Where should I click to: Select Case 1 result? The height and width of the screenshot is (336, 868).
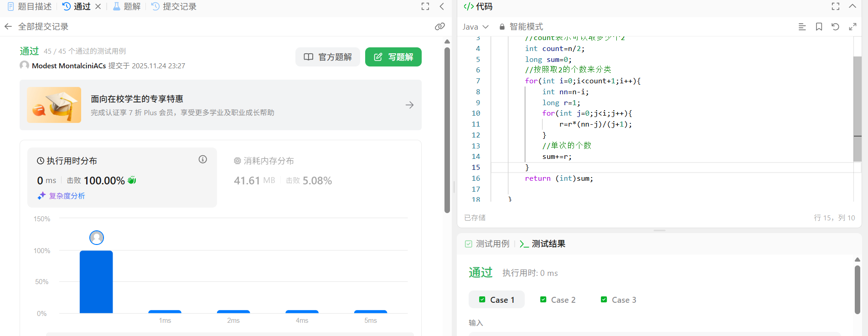click(x=496, y=300)
